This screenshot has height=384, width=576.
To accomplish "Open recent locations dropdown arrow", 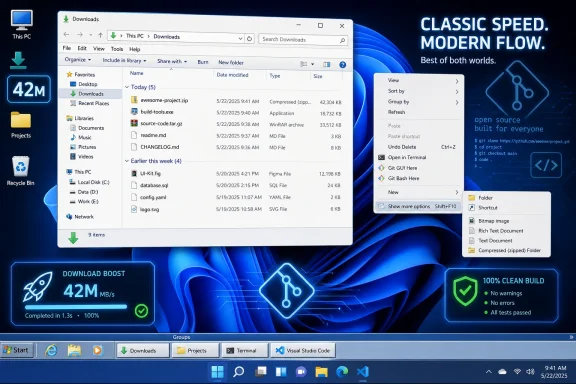I will pos(90,35).
